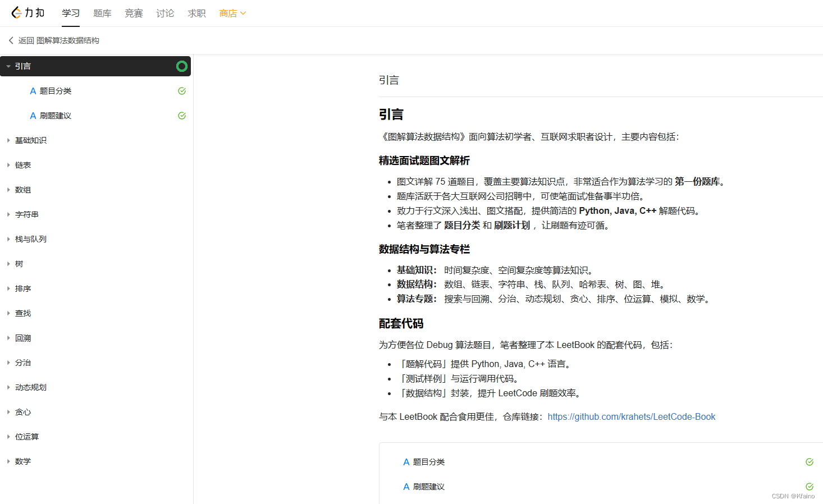Open the github.com/krahets/LeetCode-Book link
Viewport: 823px width, 504px height.
tap(632, 416)
